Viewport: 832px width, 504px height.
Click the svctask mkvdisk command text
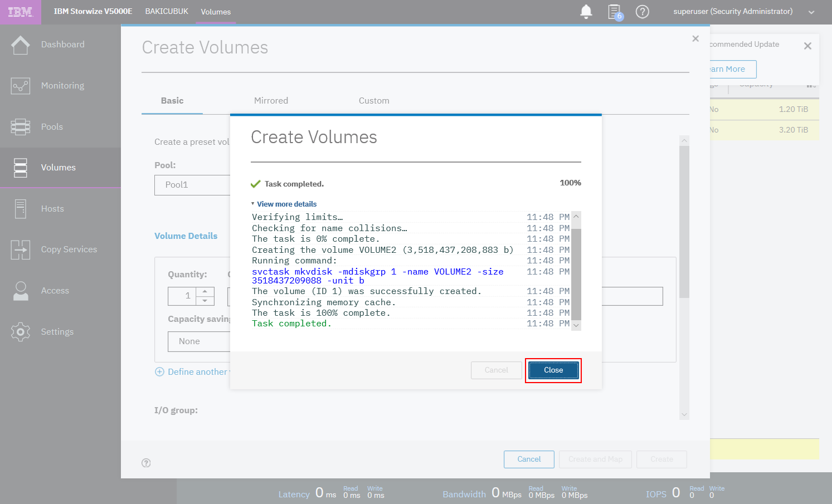coord(378,276)
